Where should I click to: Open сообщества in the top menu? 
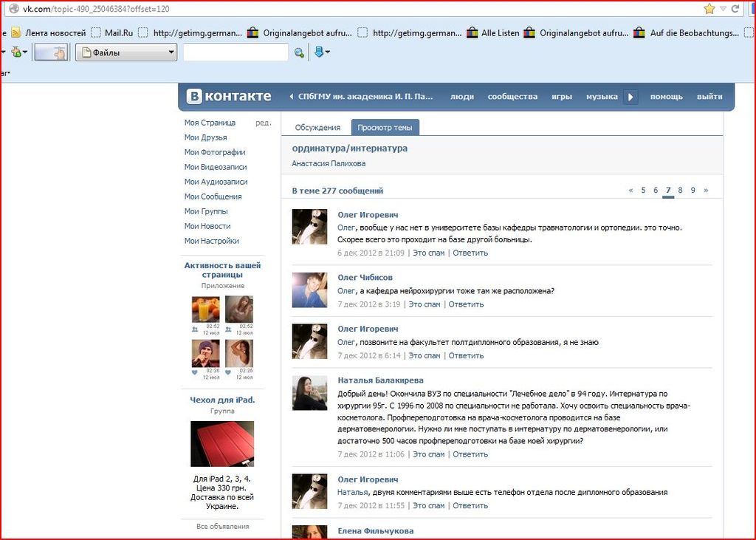(x=512, y=97)
